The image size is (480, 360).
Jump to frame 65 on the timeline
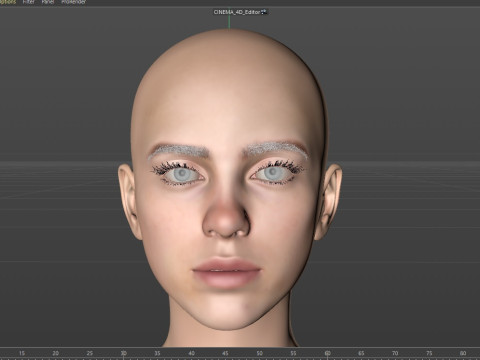(361, 353)
